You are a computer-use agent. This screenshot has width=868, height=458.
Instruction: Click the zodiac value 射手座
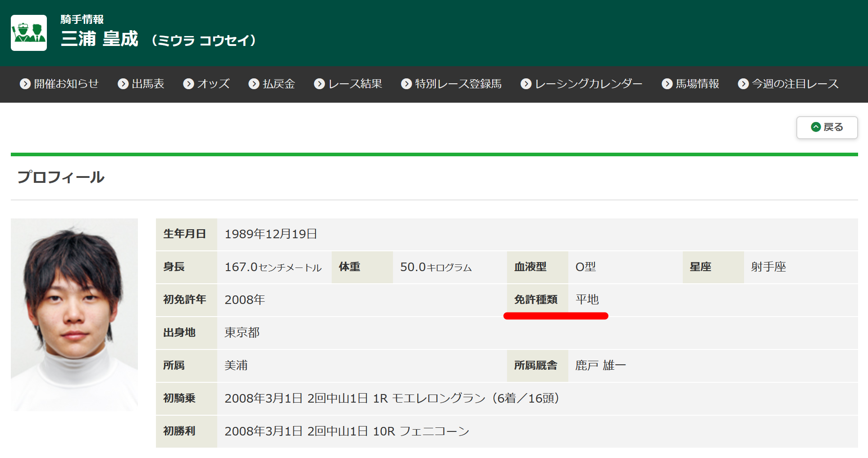[768, 267]
